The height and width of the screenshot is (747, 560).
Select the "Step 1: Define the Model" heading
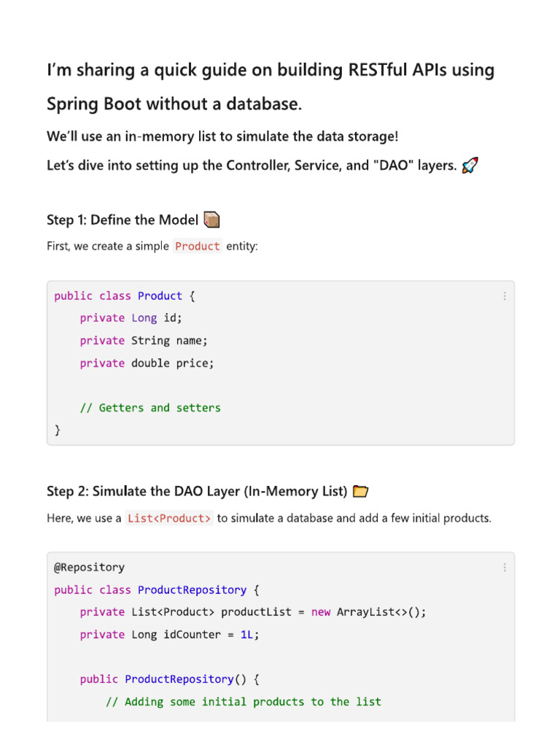pos(122,220)
